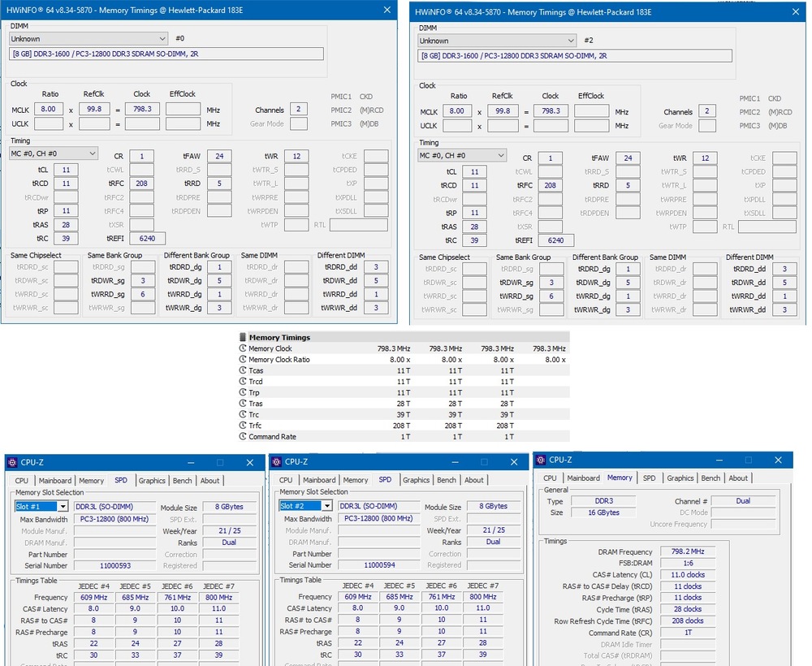Close the CPU-Z window showing Slot #2
This screenshot has height=666, width=812.
click(x=513, y=462)
